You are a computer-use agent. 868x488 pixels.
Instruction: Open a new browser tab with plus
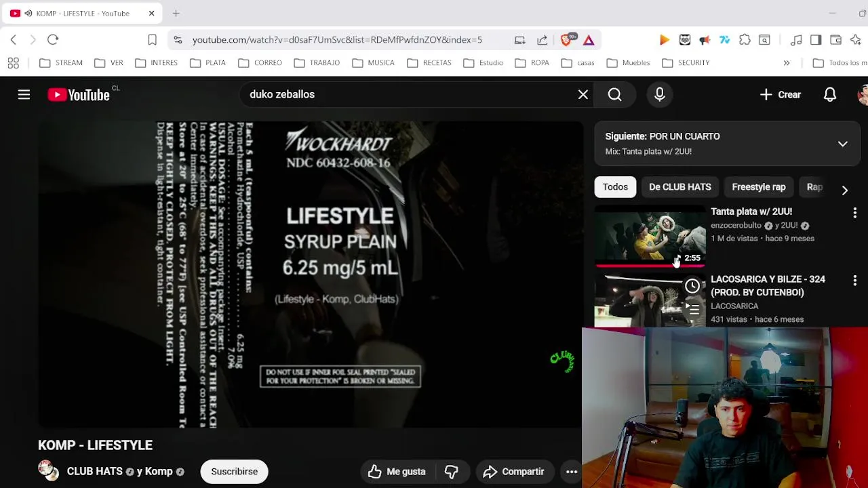pyautogui.click(x=176, y=13)
